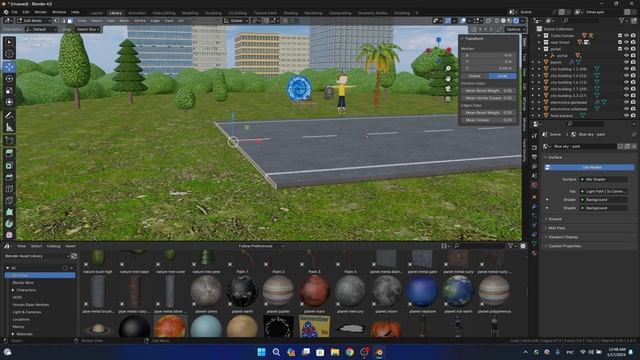Viewport: 640px width, 360px height.
Task: Adjust the vertices Mean Bevel Weight slider
Action: [x=489, y=90]
